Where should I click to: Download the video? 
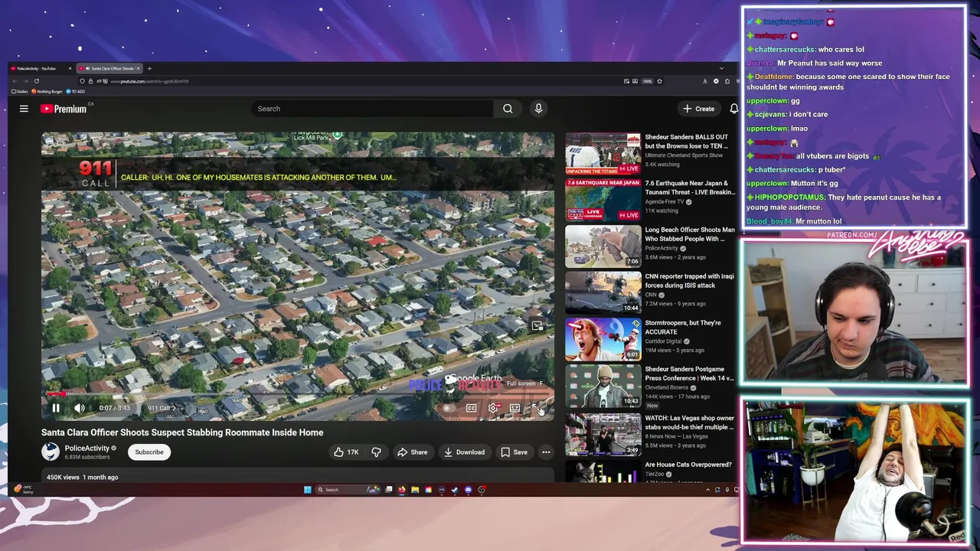pos(464,452)
